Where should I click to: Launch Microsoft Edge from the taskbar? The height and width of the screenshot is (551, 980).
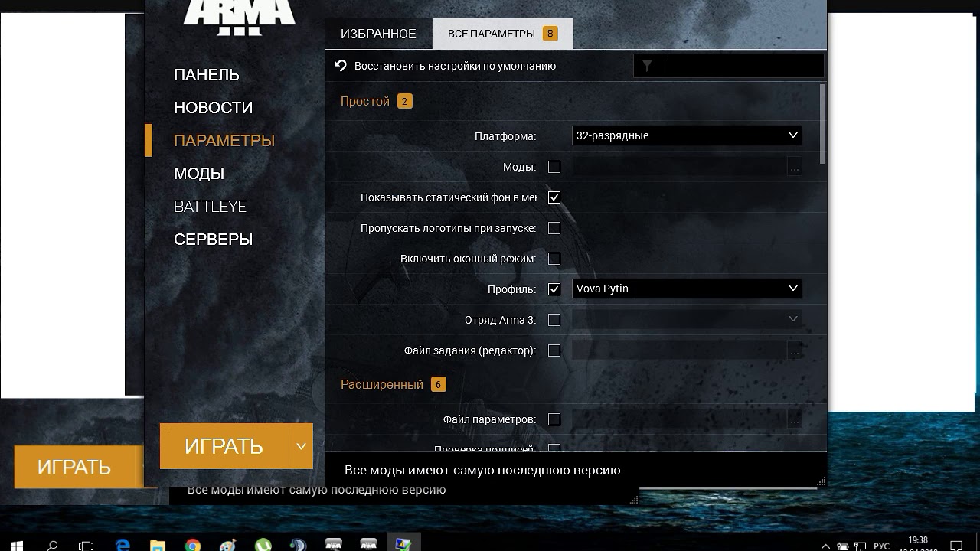(x=122, y=545)
